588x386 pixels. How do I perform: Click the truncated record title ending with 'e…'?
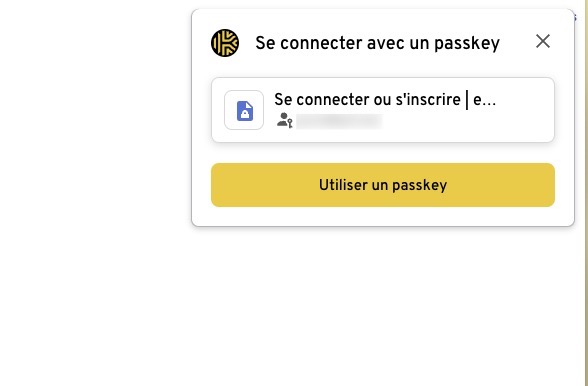385,100
